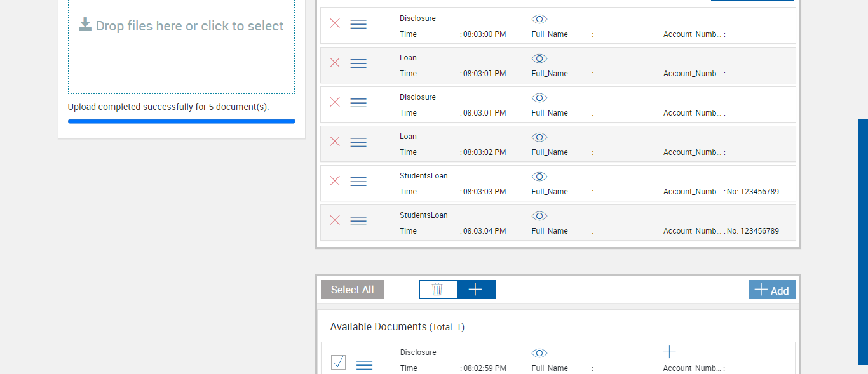The height and width of the screenshot is (374, 868).
Task: Click the menu lines icon on Disclosure 08:03:01 PM
Action: coord(358,103)
